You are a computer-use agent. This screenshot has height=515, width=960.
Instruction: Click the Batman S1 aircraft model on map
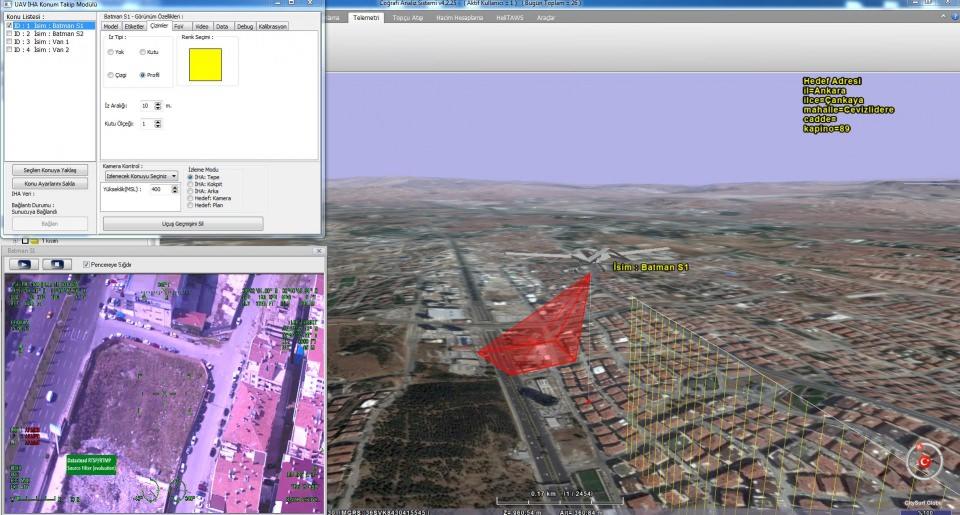coord(587,256)
